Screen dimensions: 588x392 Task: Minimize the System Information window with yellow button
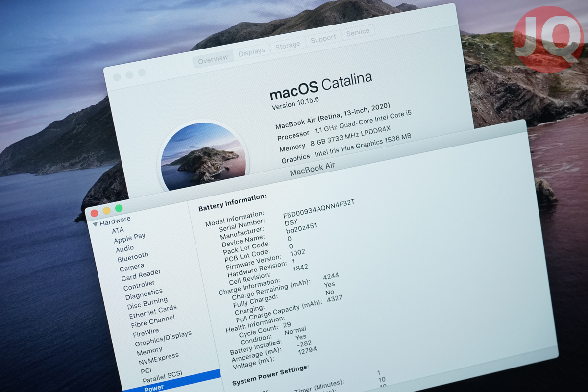pyautogui.click(x=107, y=211)
